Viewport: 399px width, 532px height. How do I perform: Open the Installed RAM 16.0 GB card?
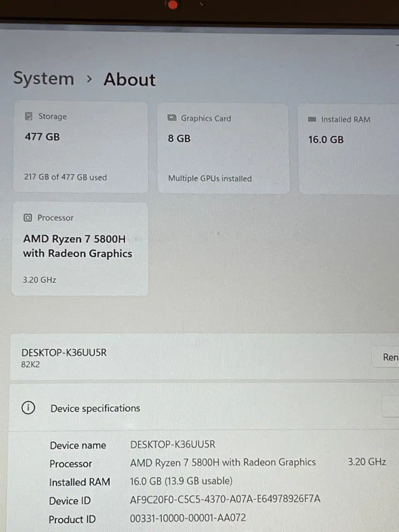point(349,149)
